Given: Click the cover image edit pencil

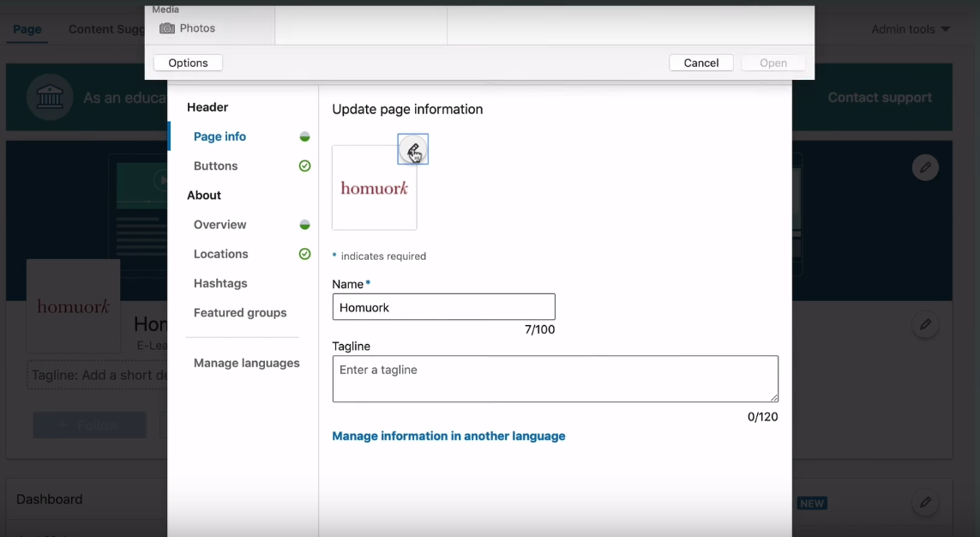Looking at the screenshot, I should (x=925, y=167).
